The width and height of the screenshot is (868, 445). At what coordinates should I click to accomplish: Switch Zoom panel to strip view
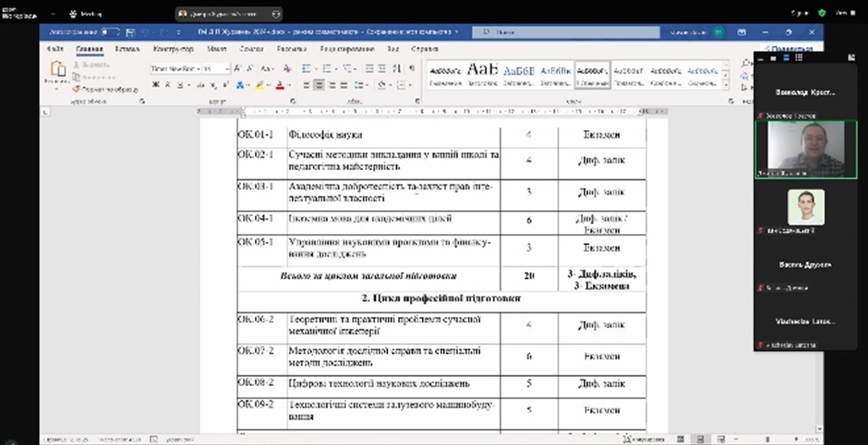point(786,58)
